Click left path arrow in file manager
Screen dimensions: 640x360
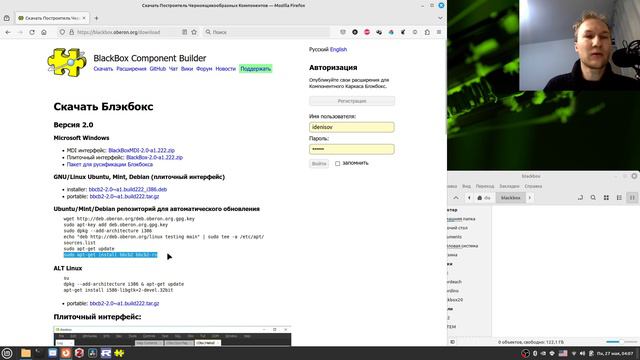pos(469,198)
